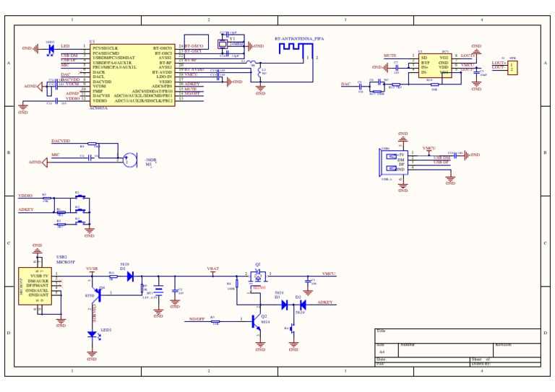The width and height of the screenshot is (555, 392).
Task: Click the AGND symbol left of U1
Action: pos(39,86)
